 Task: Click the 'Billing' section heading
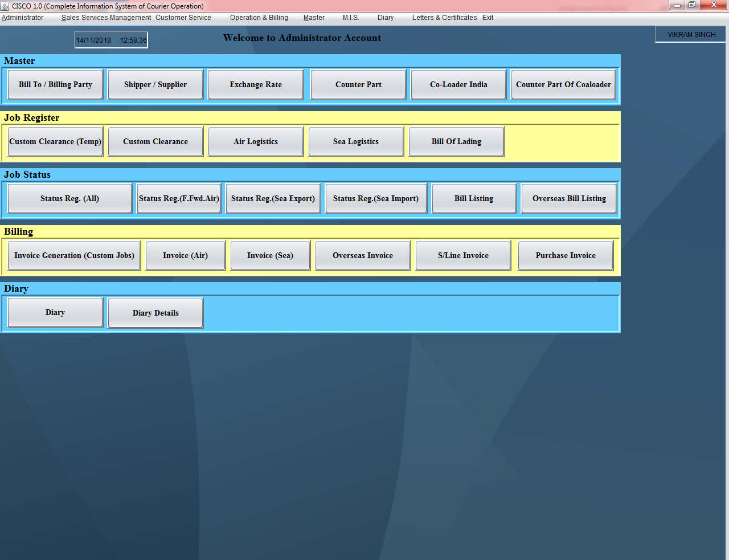pos(19,232)
